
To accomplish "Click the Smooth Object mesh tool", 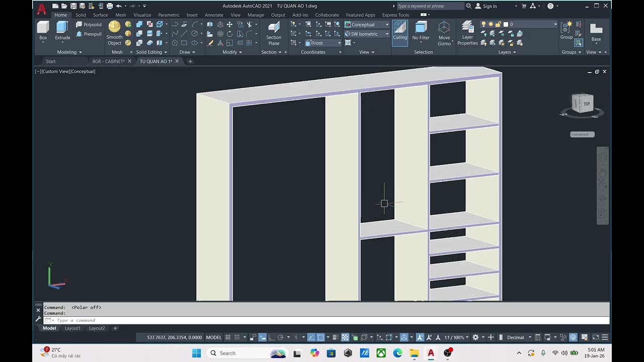I will pyautogui.click(x=114, y=33).
